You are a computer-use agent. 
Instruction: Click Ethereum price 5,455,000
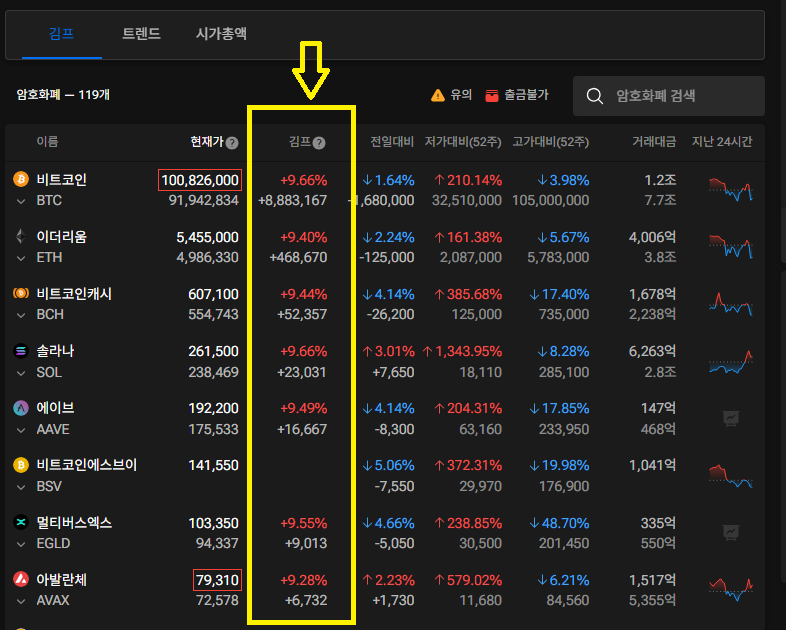pos(207,237)
